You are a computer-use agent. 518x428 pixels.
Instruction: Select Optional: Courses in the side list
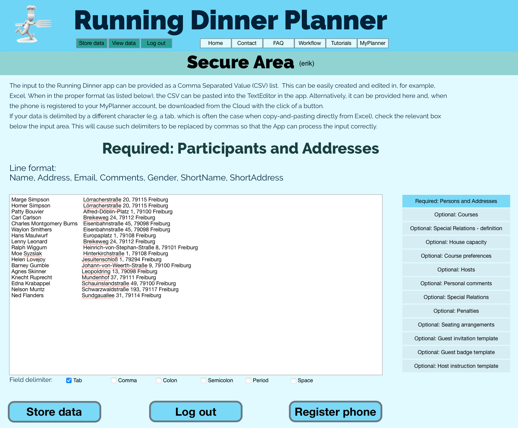pos(456,215)
